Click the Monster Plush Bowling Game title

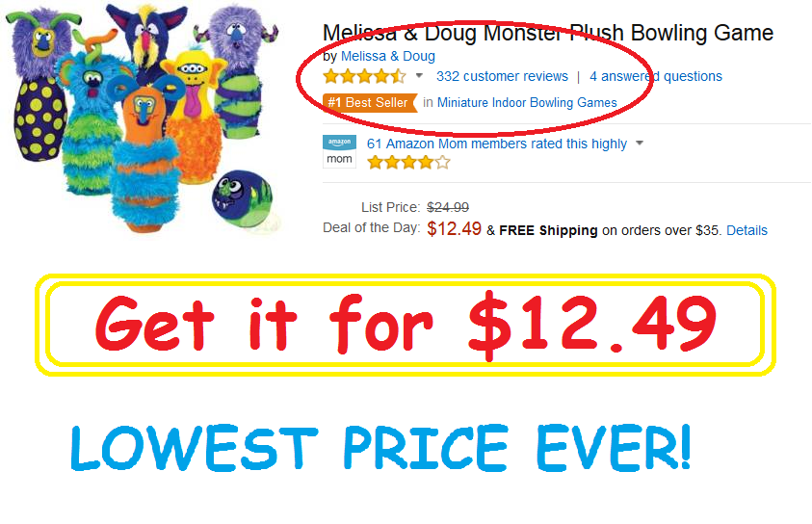tap(548, 33)
